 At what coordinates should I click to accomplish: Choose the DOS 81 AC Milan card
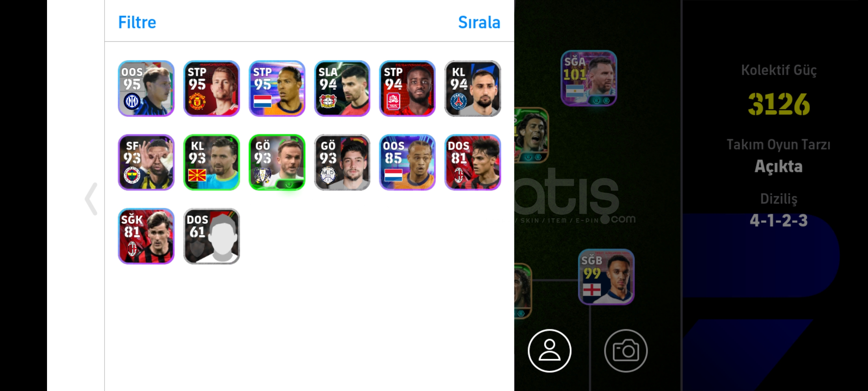(473, 162)
